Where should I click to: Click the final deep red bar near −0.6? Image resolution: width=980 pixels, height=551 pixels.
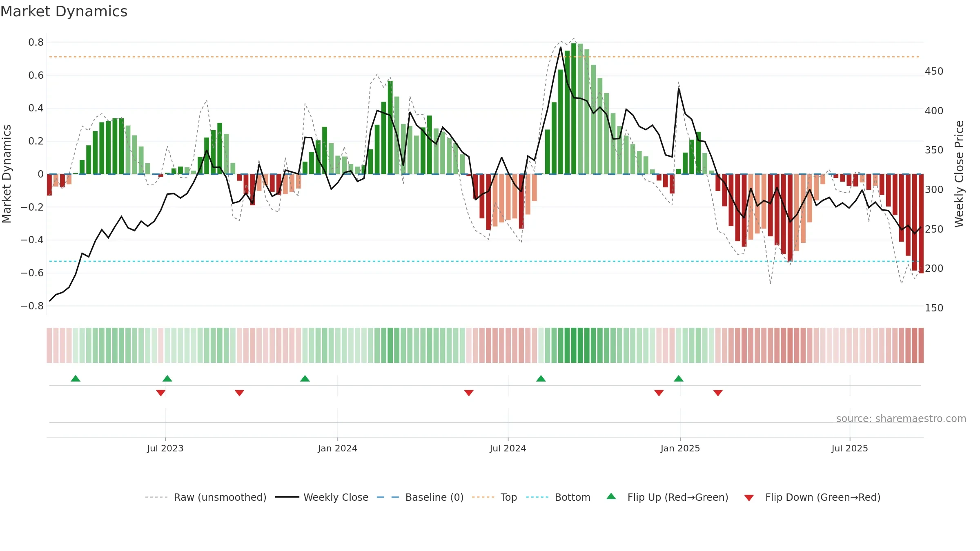click(x=921, y=224)
